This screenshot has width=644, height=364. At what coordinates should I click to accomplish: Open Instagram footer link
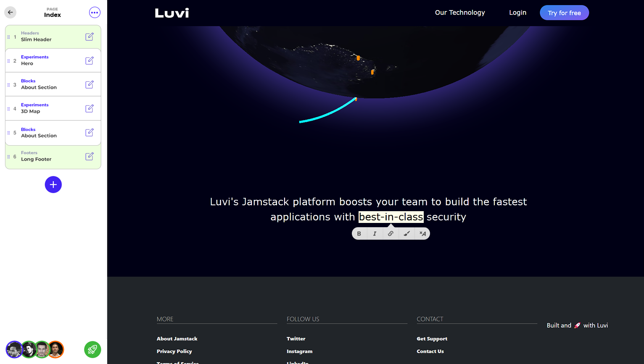coord(299,351)
